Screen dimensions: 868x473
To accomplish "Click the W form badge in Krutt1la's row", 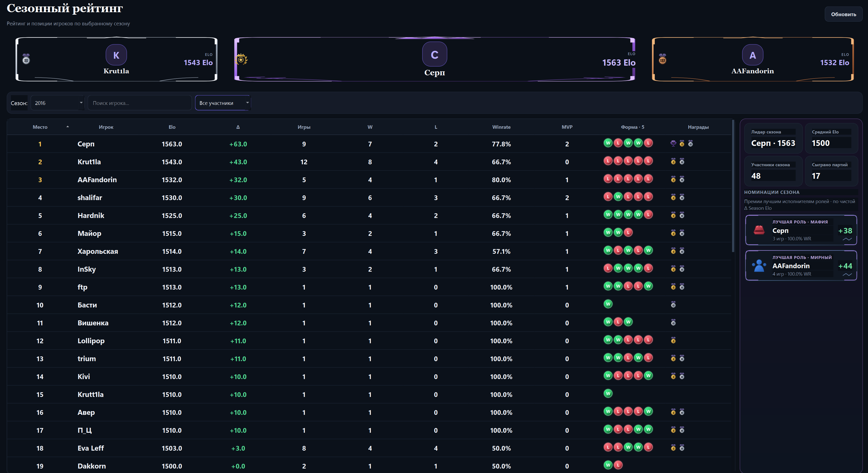I will (x=608, y=393).
